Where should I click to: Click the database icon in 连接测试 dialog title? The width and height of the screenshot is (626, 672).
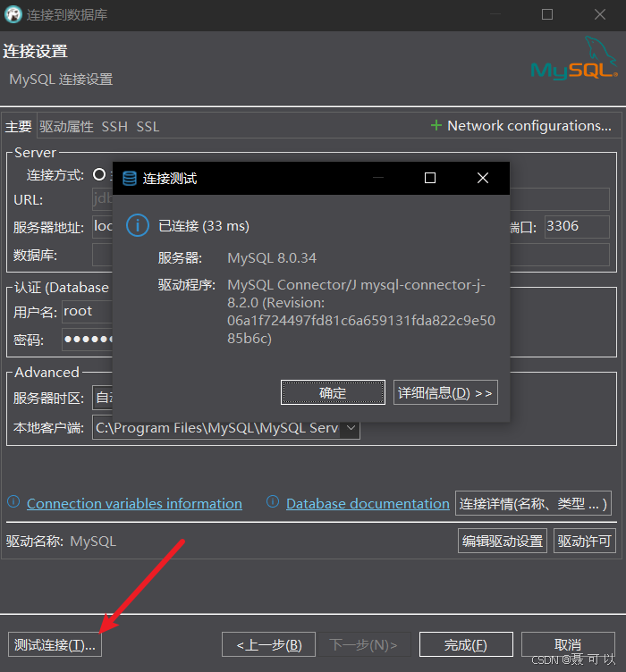tap(130, 179)
